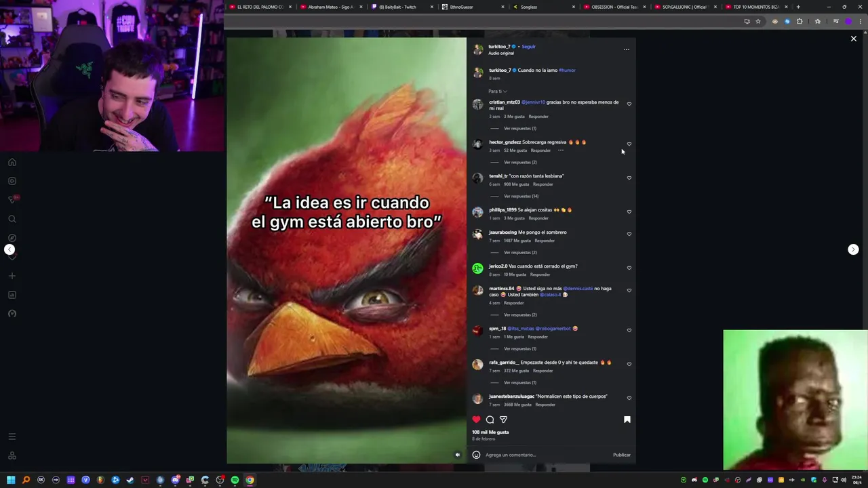Open the comment bubble icon under the post
The width and height of the screenshot is (868, 488).
490,420
